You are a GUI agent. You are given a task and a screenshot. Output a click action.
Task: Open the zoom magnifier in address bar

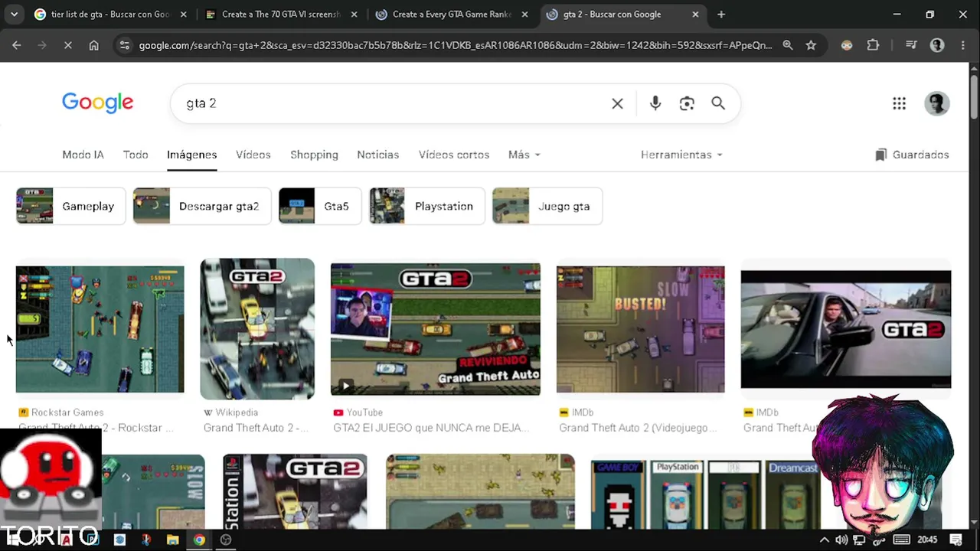point(788,45)
